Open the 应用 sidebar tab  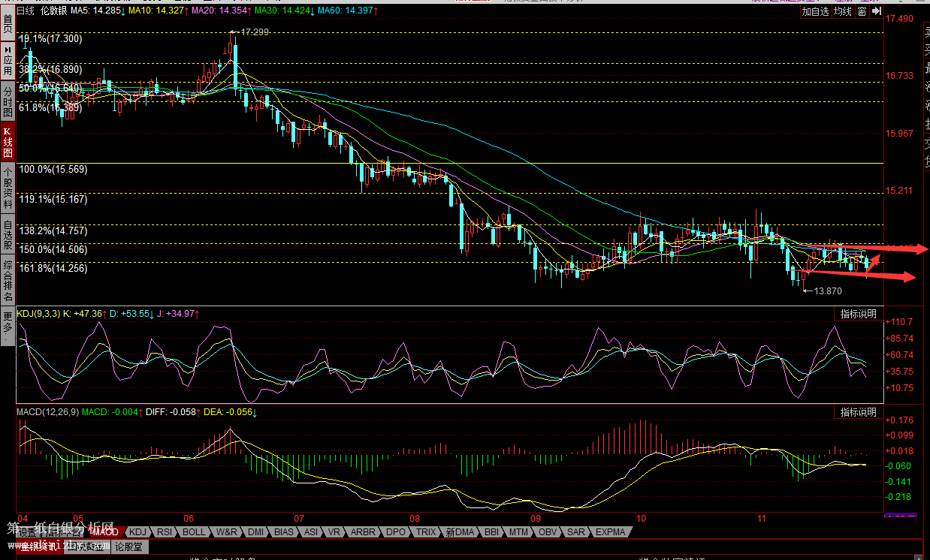[8, 60]
